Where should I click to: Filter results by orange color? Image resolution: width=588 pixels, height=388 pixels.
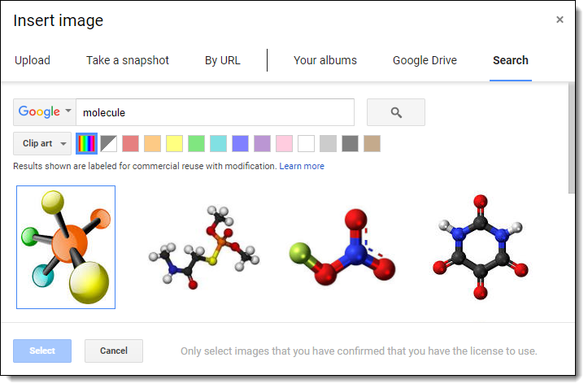pos(153,143)
